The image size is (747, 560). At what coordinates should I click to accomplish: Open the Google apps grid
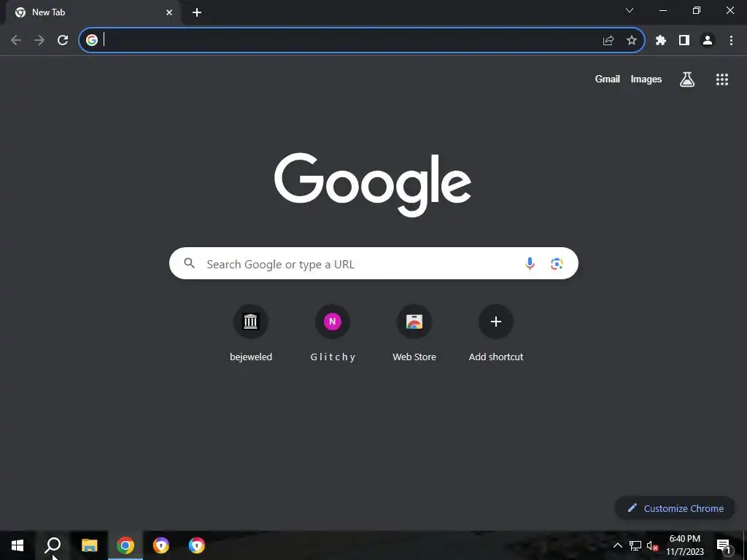coord(721,79)
